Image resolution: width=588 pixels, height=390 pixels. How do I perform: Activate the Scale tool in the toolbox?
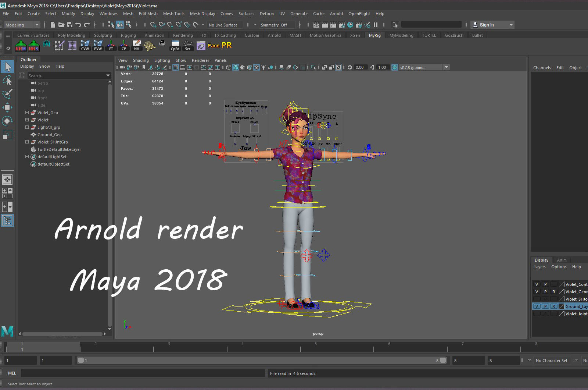(7, 135)
